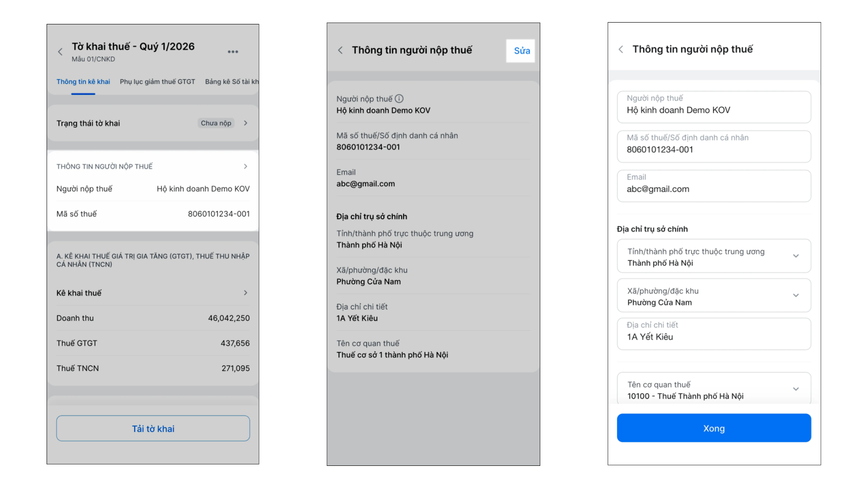Screen dimensions: 868x488
Task: Go back from the screen with Xong button
Action: click(x=621, y=49)
